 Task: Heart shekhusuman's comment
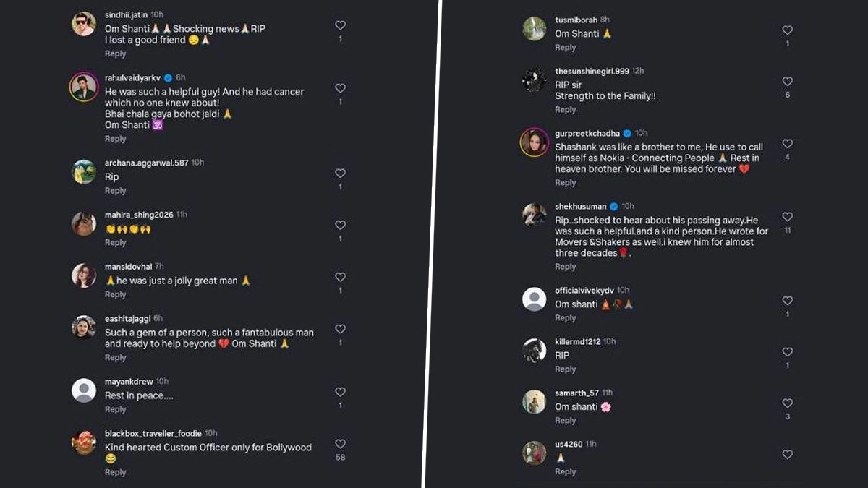[788, 217]
